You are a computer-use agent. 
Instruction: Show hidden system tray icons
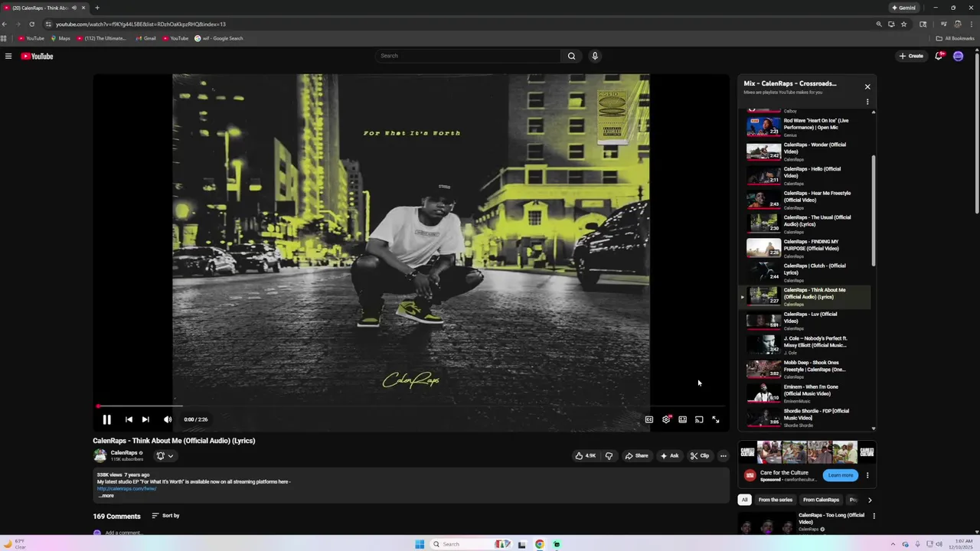click(893, 544)
